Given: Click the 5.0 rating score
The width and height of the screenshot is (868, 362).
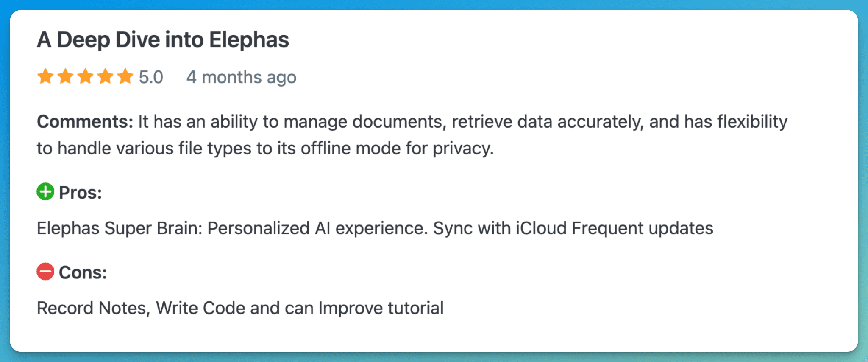Looking at the screenshot, I should (x=151, y=77).
